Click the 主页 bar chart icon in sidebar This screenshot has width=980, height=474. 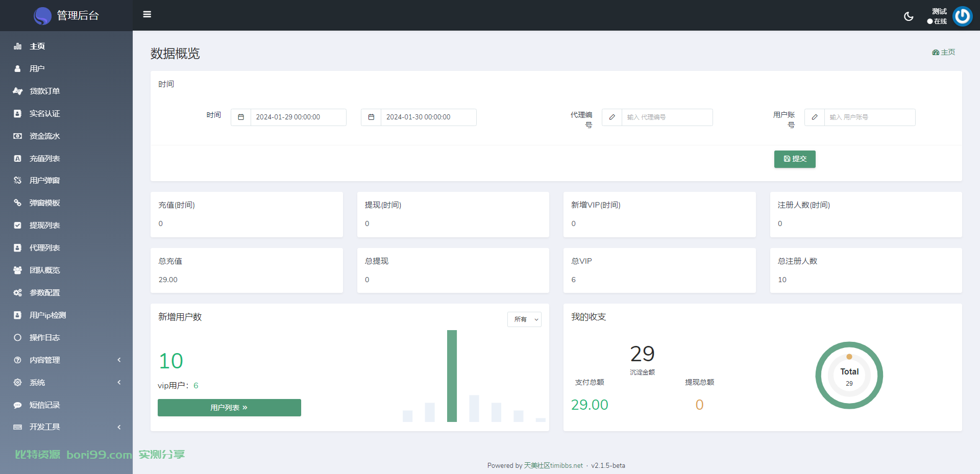pyautogui.click(x=17, y=46)
